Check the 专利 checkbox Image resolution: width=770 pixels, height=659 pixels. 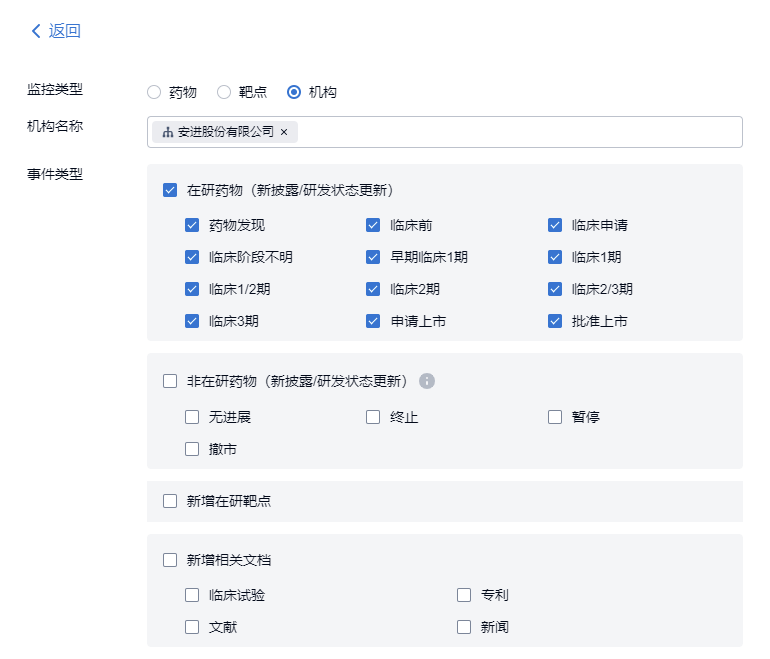click(x=464, y=595)
